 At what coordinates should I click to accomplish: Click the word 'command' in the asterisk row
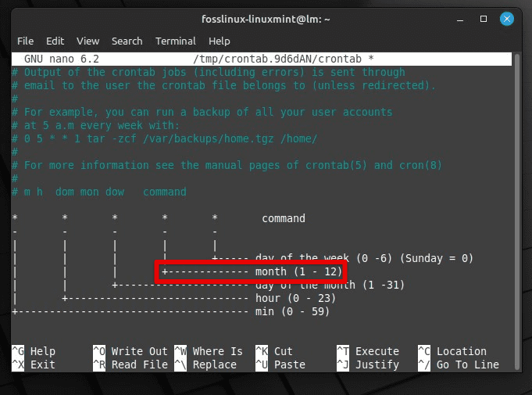284,218
